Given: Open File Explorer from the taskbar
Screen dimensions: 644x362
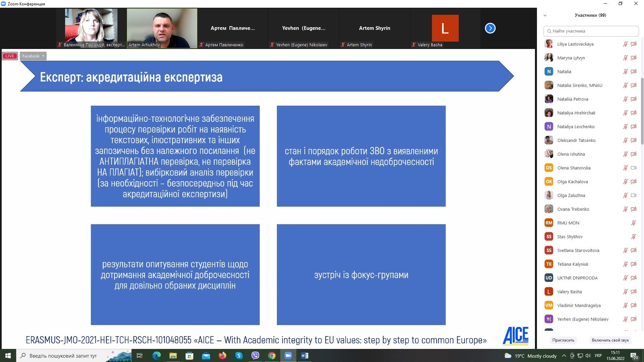Looking at the screenshot, I should [173, 356].
